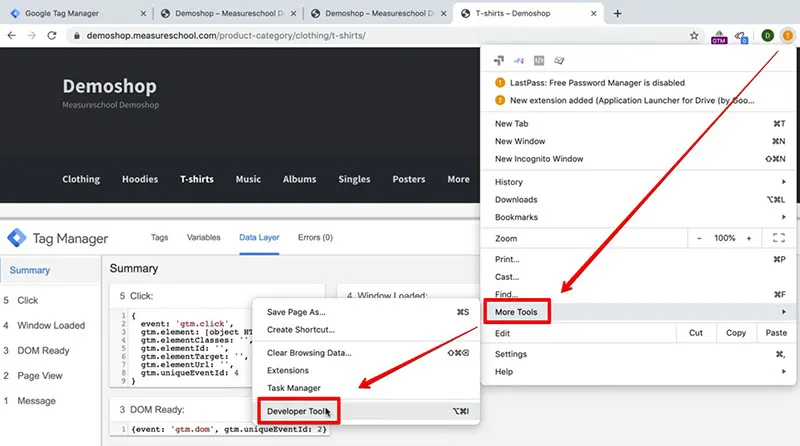Expand the Bookmarks submenu
Screen dimensions: 800x446
(x=638, y=217)
